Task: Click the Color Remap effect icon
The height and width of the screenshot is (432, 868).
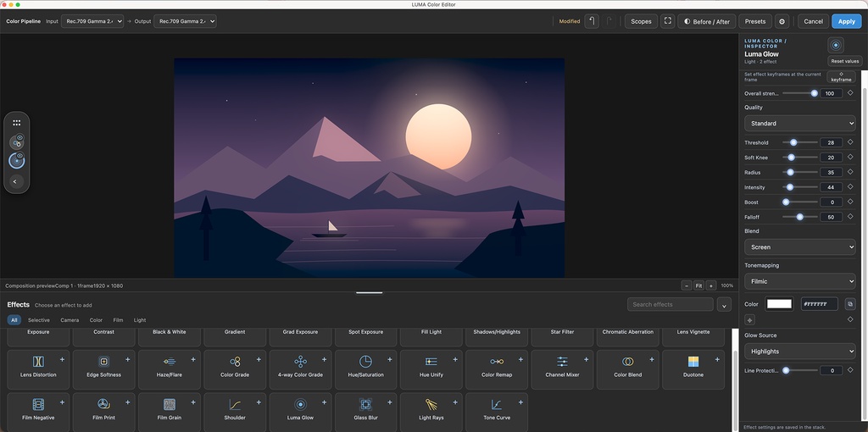Action: pyautogui.click(x=497, y=362)
